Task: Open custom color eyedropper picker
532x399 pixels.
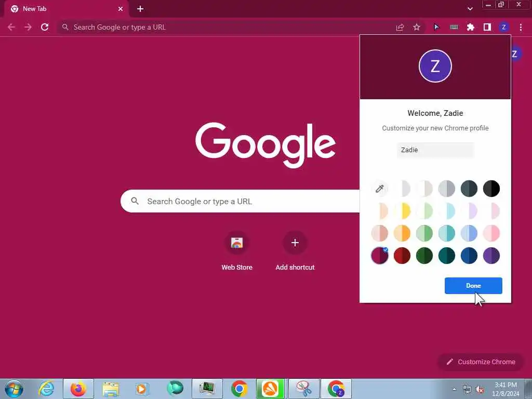Action: pos(380,189)
